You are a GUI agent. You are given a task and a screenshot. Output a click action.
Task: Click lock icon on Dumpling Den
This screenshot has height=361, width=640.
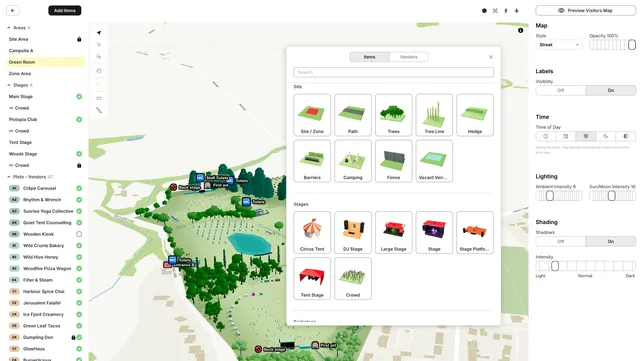pyautogui.click(x=73, y=337)
